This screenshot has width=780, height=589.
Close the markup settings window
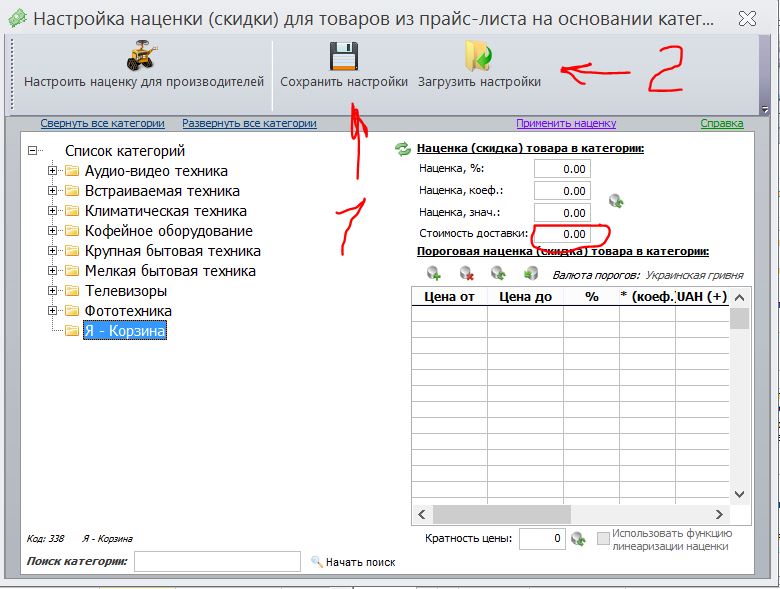click(x=747, y=19)
